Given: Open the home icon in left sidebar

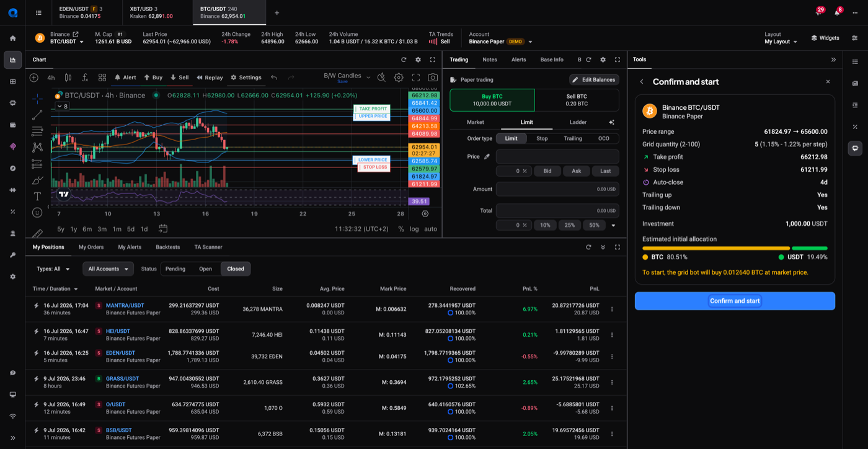Looking at the screenshot, I should pos(12,38).
